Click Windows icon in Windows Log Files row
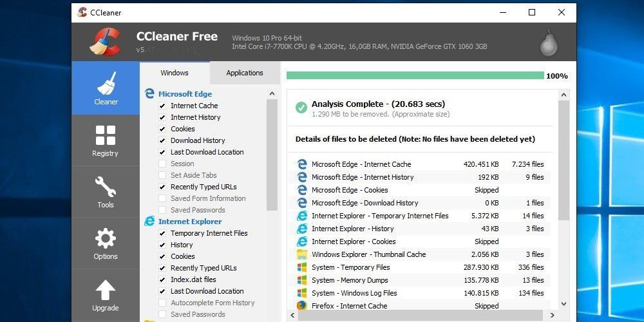This screenshot has height=322, width=644. pos(302,293)
